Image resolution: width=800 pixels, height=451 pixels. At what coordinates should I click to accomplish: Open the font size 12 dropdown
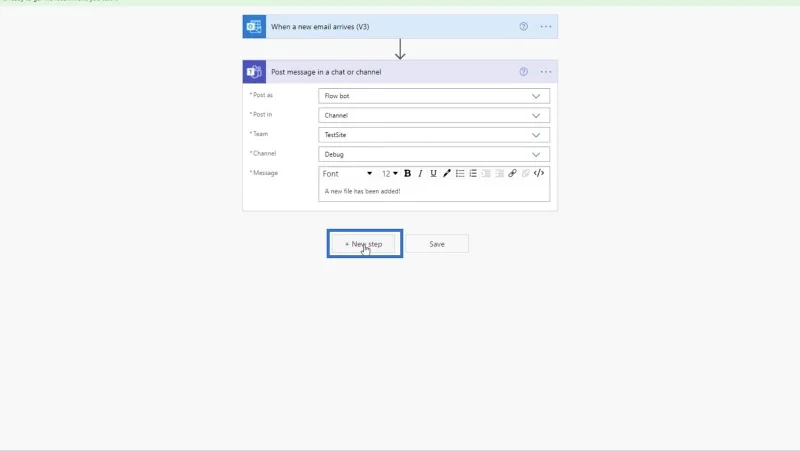pyautogui.click(x=390, y=173)
